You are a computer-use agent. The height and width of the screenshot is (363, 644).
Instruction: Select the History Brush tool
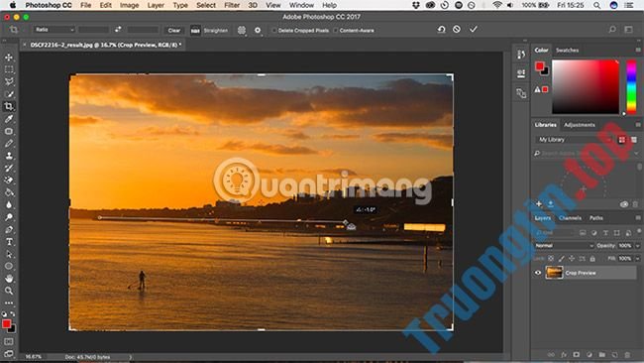[x=9, y=169]
